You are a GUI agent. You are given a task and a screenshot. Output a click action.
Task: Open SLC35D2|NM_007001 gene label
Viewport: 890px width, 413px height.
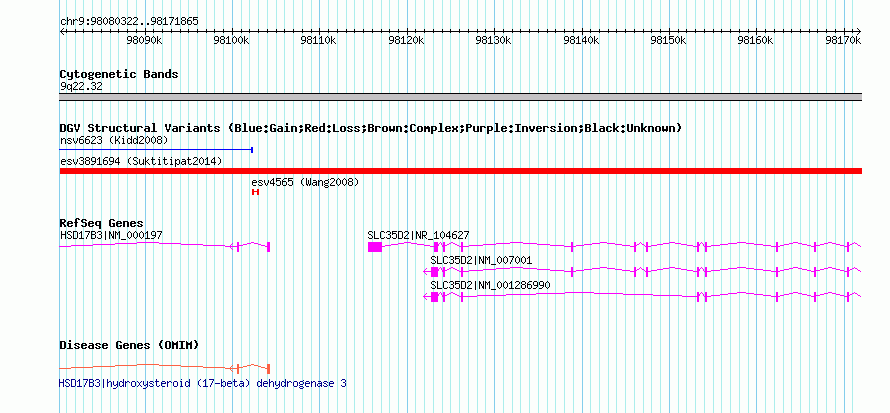481,260
